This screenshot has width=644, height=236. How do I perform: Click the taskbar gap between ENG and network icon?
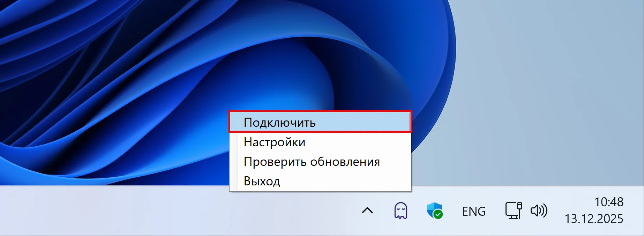[495, 211]
